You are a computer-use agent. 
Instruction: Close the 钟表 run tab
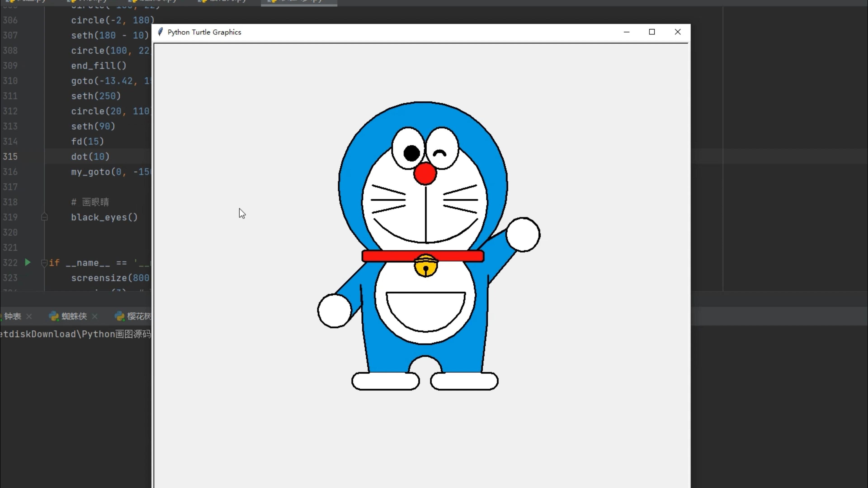tap(29, 316)
